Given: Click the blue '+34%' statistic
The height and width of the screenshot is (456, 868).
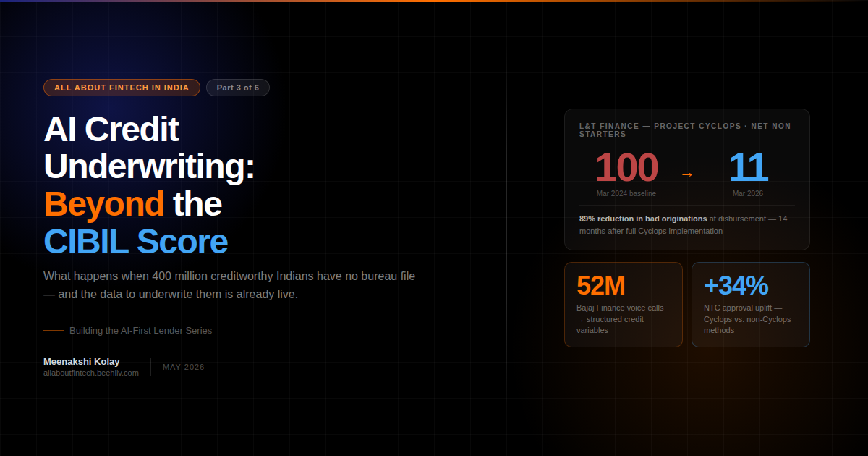Looking at the screenshot, I should [x=736, y=286].
